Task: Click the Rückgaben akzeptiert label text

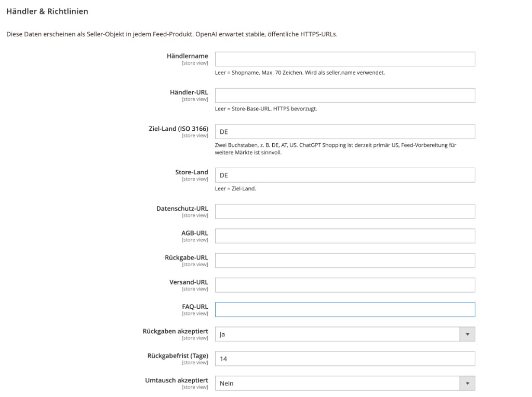Action: pos(176,331)
